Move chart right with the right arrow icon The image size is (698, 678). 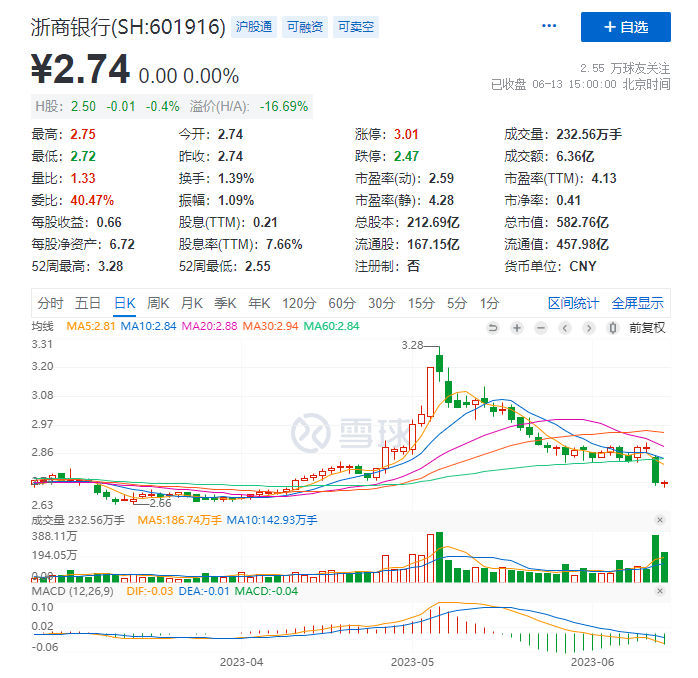coord(589,328)
